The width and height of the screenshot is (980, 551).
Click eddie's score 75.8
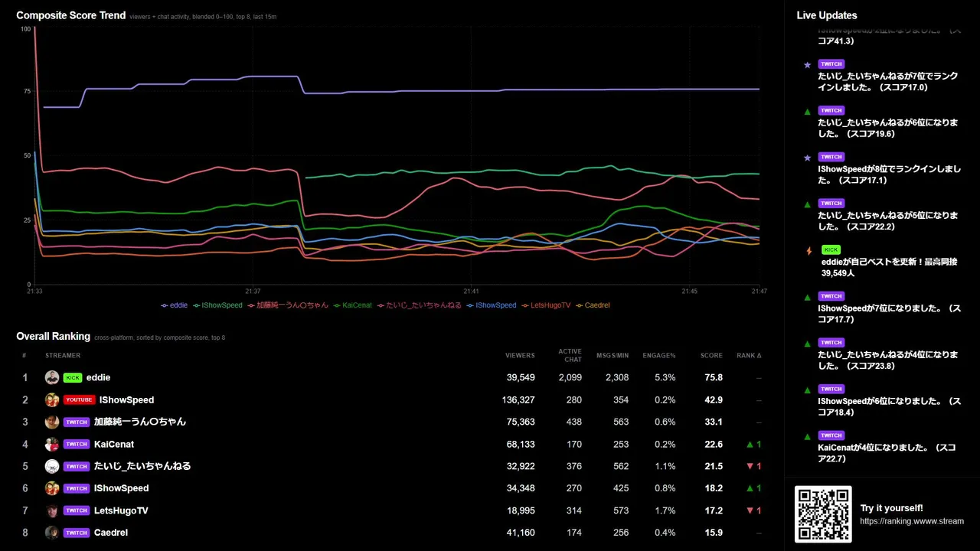tap(714, 377)
